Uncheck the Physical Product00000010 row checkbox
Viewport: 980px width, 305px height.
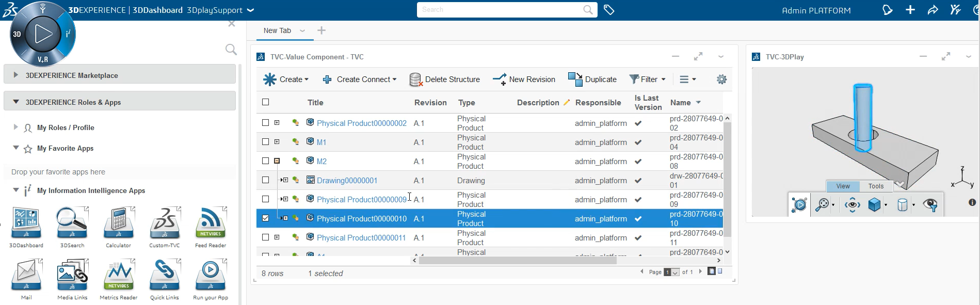pos(266,218)
